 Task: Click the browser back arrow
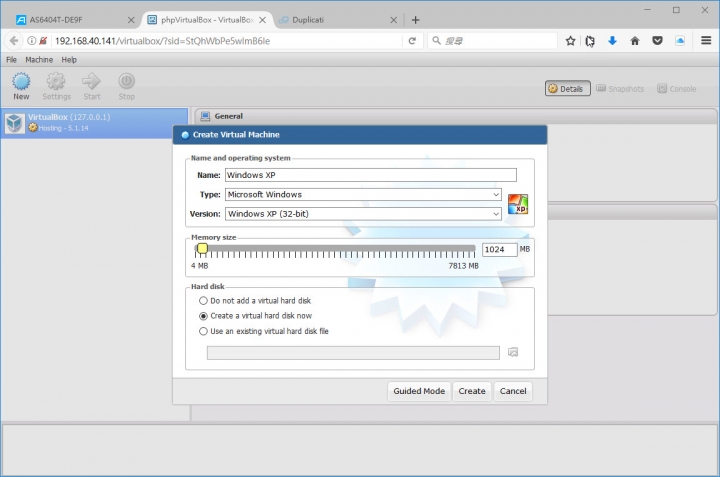tap(14, 41)
